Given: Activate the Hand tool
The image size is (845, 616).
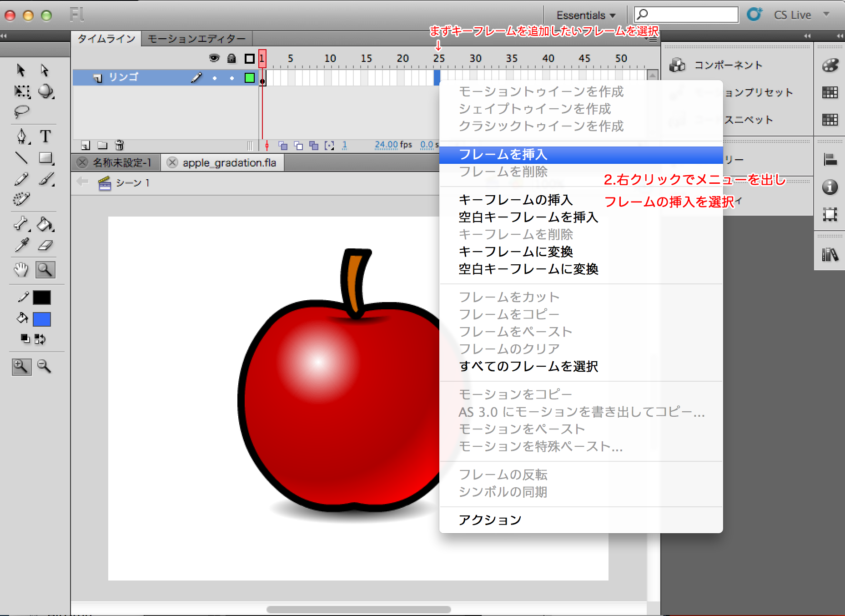Looking at the screenshot, I should coord(21,270).
